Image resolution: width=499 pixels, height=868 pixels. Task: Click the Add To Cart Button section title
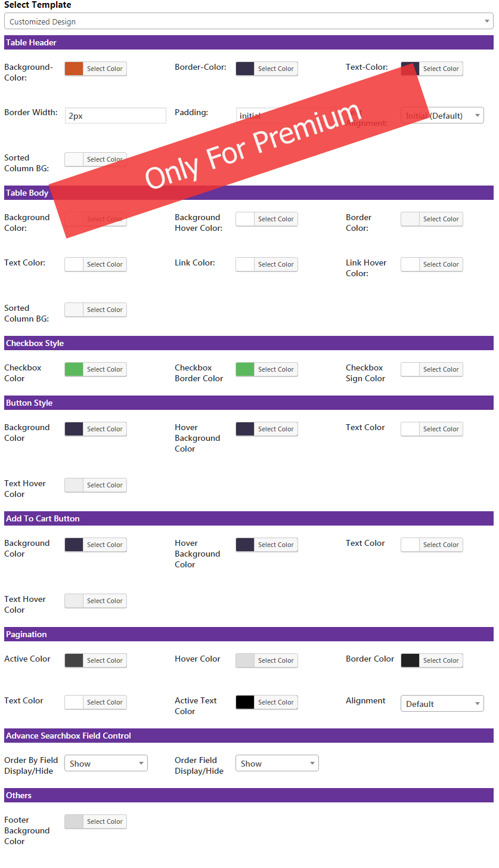click(x=43, y=518)
